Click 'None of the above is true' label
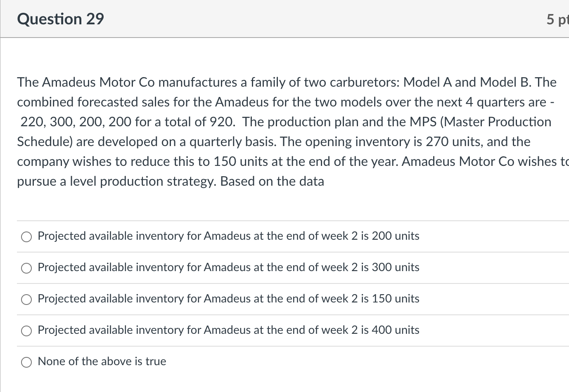The height and width of the screenshot is (392, 569). point(102,361)
